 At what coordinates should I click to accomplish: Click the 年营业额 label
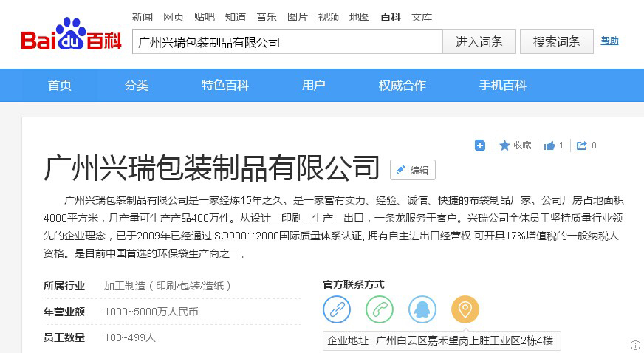click(64, 312)
